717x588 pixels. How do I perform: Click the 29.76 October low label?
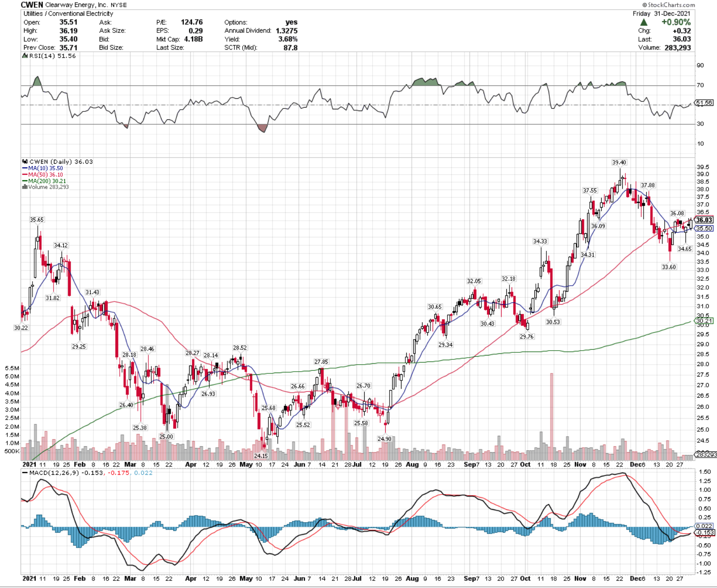[x=527, y=337]
